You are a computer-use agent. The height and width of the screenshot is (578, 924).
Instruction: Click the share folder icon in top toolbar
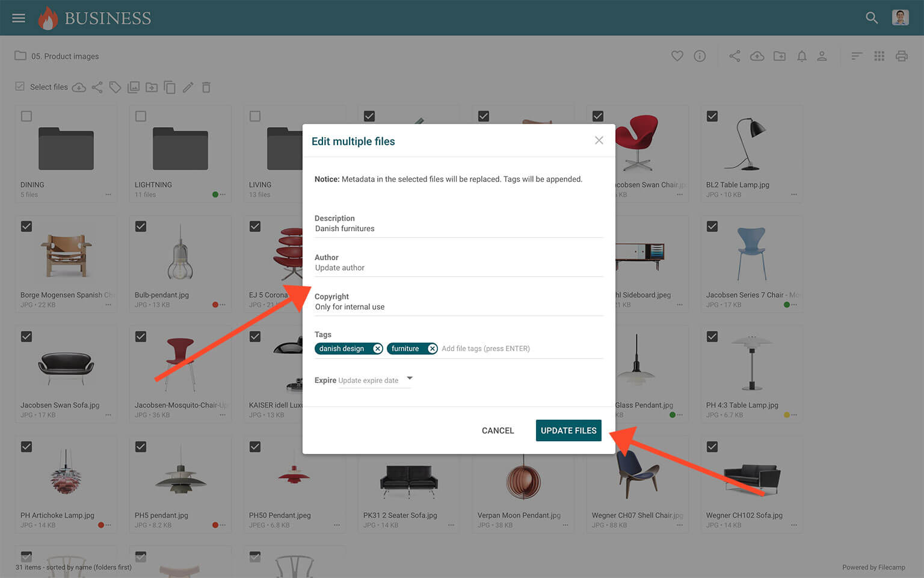[735, 56]
